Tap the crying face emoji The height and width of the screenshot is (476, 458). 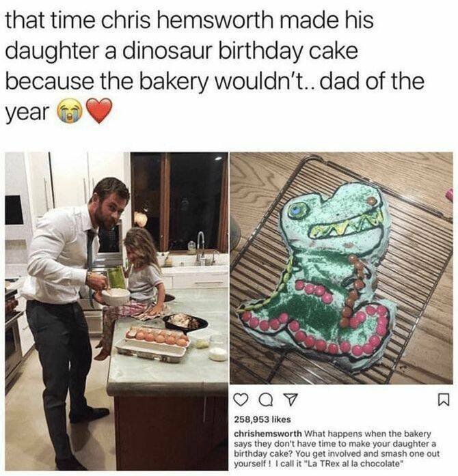[70, 111]
